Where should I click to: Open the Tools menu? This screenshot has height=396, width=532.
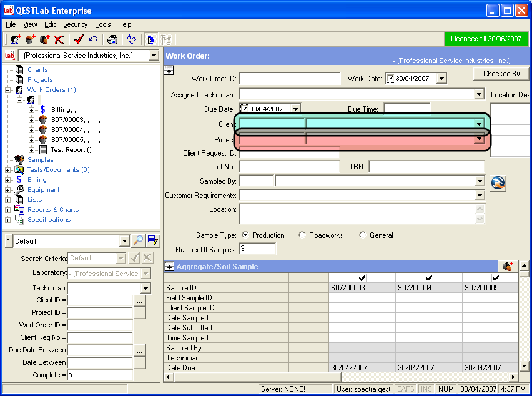[x=103, y=24]
